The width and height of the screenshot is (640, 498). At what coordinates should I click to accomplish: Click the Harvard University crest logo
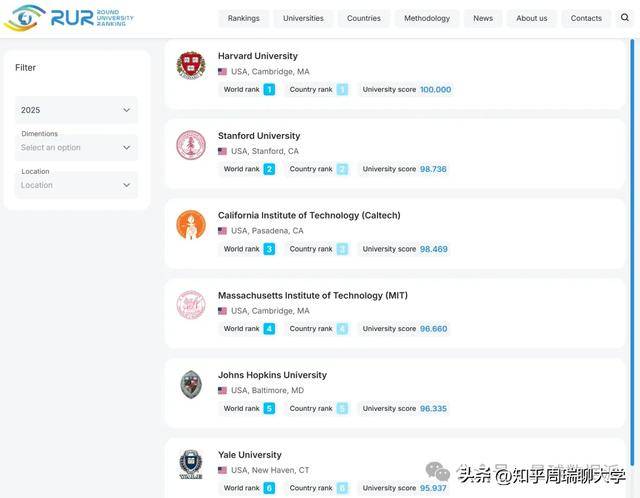pos(190,65)
